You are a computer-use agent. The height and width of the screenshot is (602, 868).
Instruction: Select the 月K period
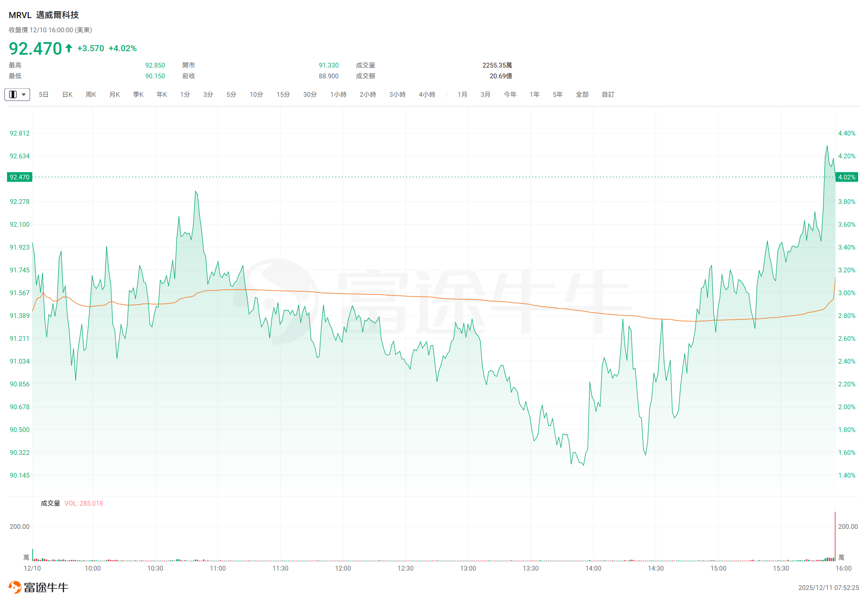(114, 94)
